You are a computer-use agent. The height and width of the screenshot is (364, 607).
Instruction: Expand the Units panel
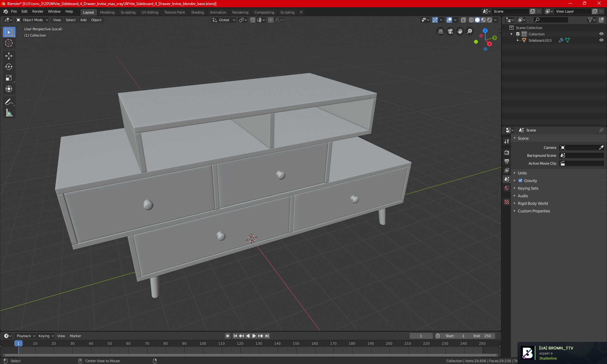point(522,173)
